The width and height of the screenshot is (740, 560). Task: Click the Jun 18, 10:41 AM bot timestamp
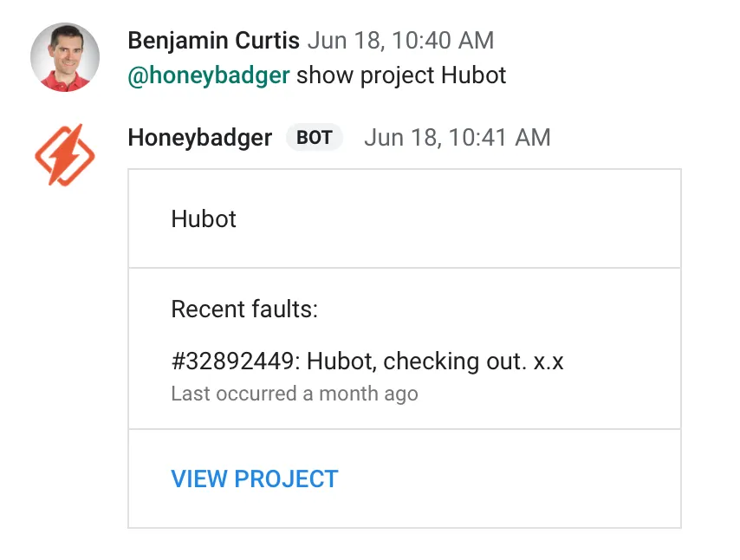tap(458, 137)
